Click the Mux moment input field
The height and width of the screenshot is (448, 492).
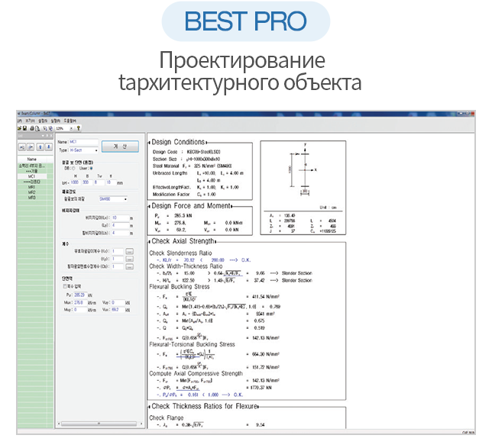[81, 302]
